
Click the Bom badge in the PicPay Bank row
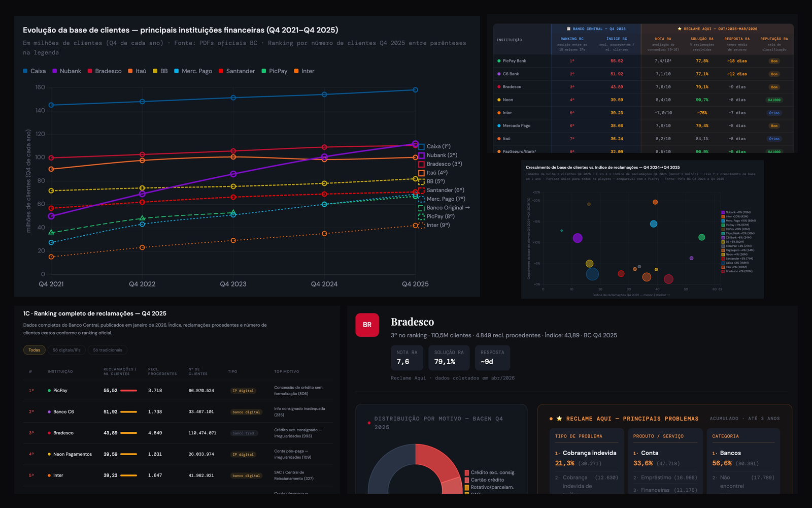[x=774, y=61]
